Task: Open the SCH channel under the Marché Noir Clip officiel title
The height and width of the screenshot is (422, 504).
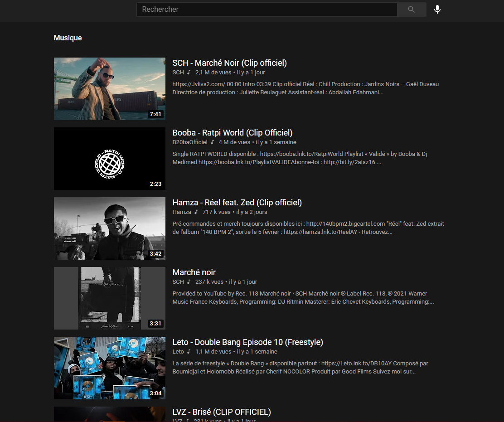Action: pos(178,73)
